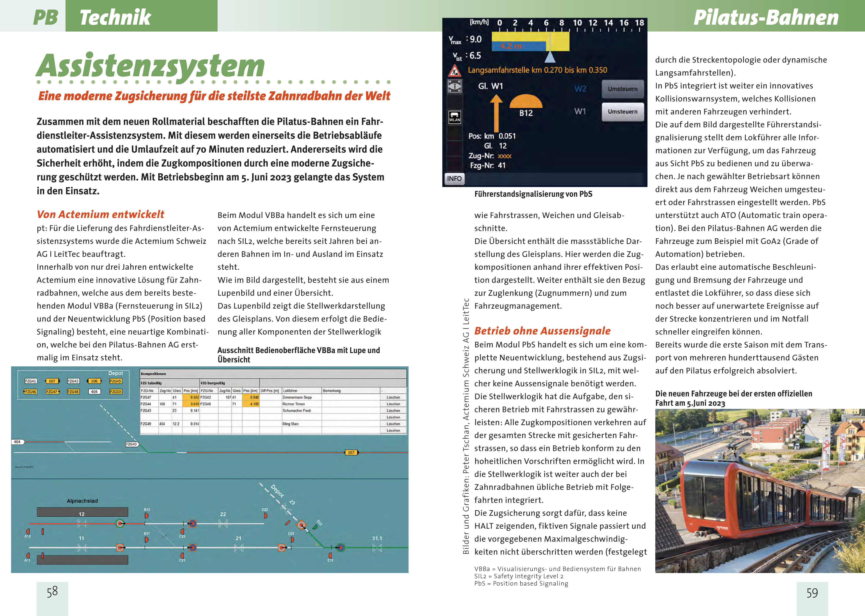Click the Bemerkung column header
The width and height of the screenshot is (865, 616).
pos(332,391)
